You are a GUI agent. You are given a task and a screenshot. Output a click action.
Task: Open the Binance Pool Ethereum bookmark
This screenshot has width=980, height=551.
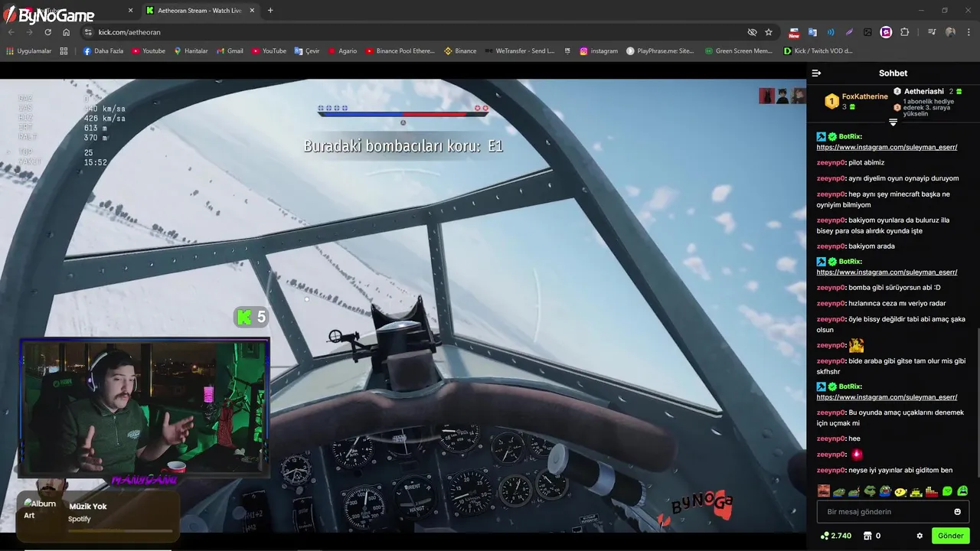tap(400, 51)
